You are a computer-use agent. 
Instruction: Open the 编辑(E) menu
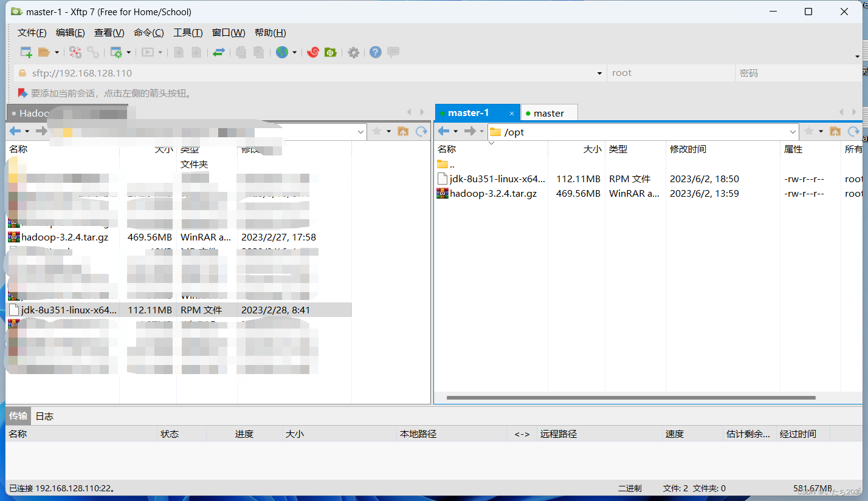click(x=71, y=33)
